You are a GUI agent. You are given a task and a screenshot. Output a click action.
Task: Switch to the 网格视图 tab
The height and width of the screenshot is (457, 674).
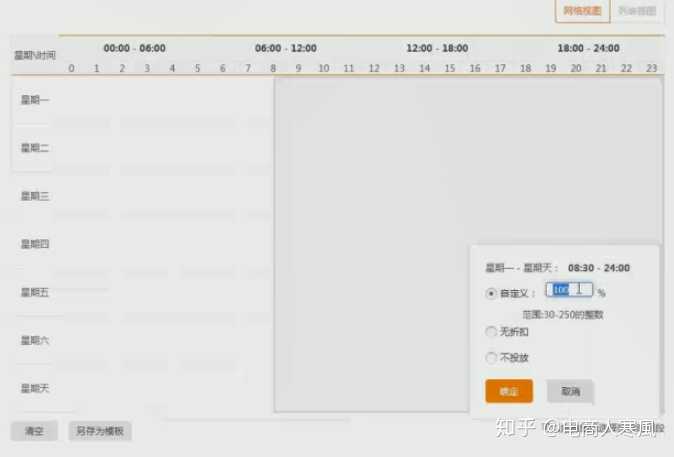(582, 11)
